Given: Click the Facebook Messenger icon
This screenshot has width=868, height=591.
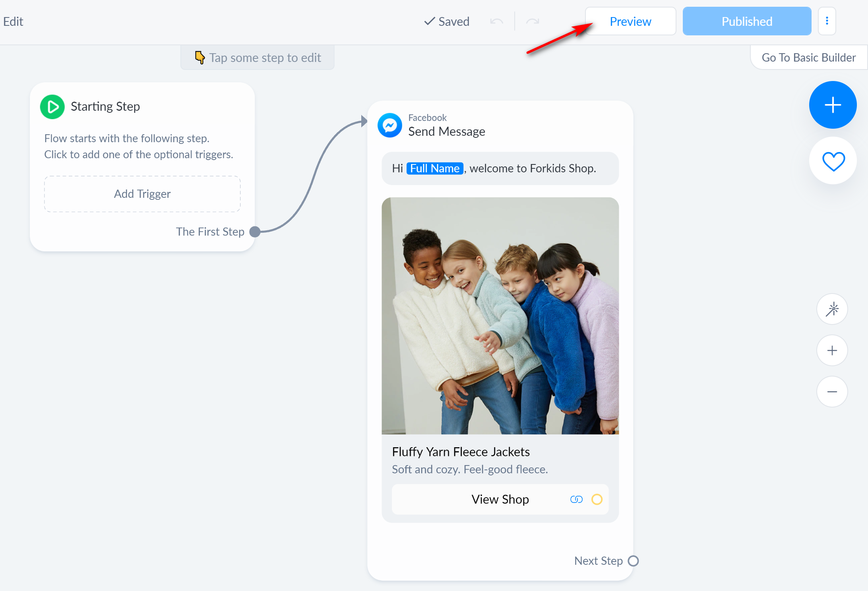Looking at the screenshot, I should tap(389, 126).
